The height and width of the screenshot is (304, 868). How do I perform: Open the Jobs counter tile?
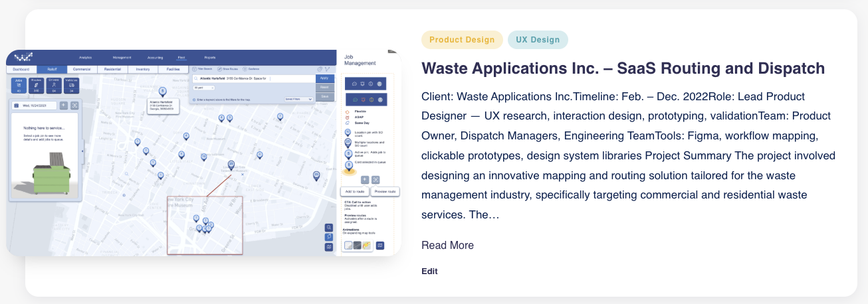tap(19, 85)
